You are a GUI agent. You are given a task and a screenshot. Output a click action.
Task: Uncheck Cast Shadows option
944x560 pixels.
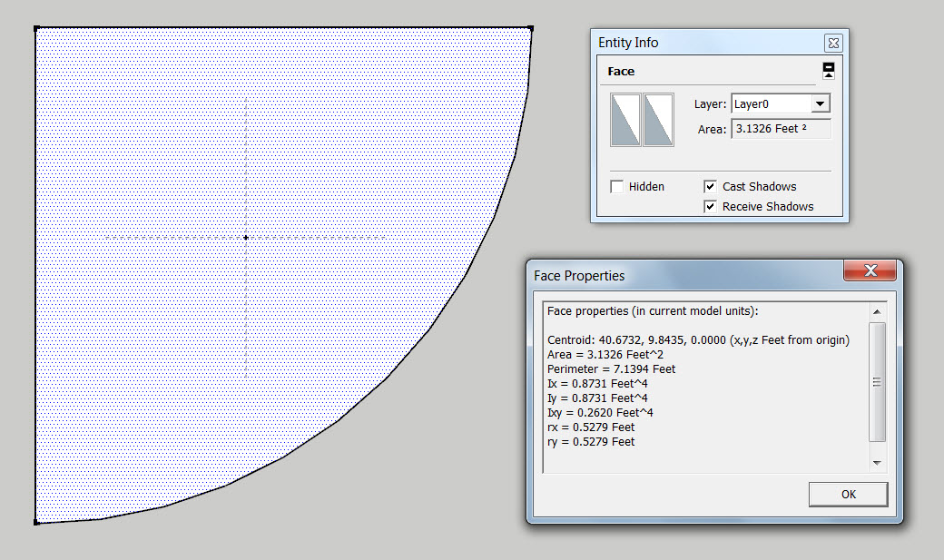[711, 187]
